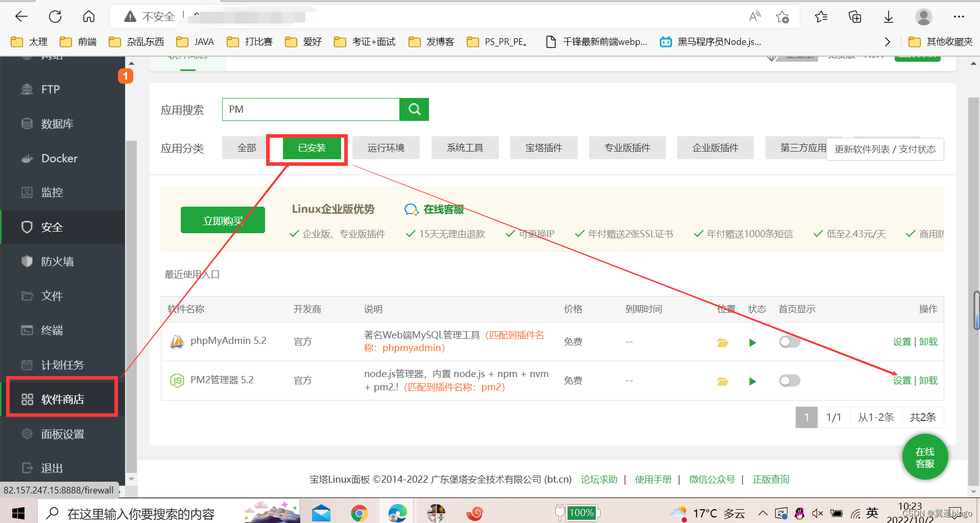Select 全部 category tab
This screenshot has width=980, height=523.
coord(247,148)
